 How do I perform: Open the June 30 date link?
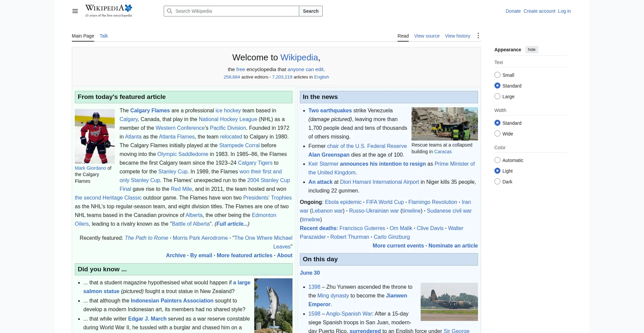(310, 273)
